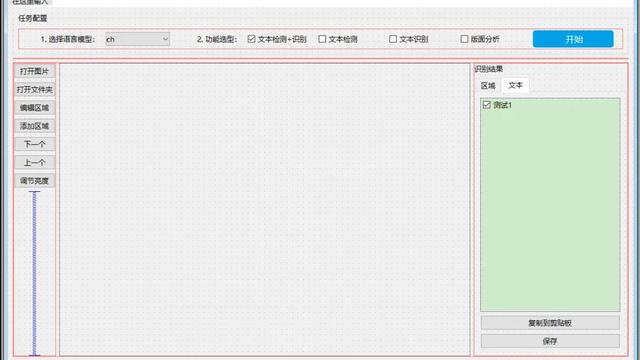The height and width of the screenshot is (360, 640).
Task: Click the blue 开始 button
Action: [573, 39]
